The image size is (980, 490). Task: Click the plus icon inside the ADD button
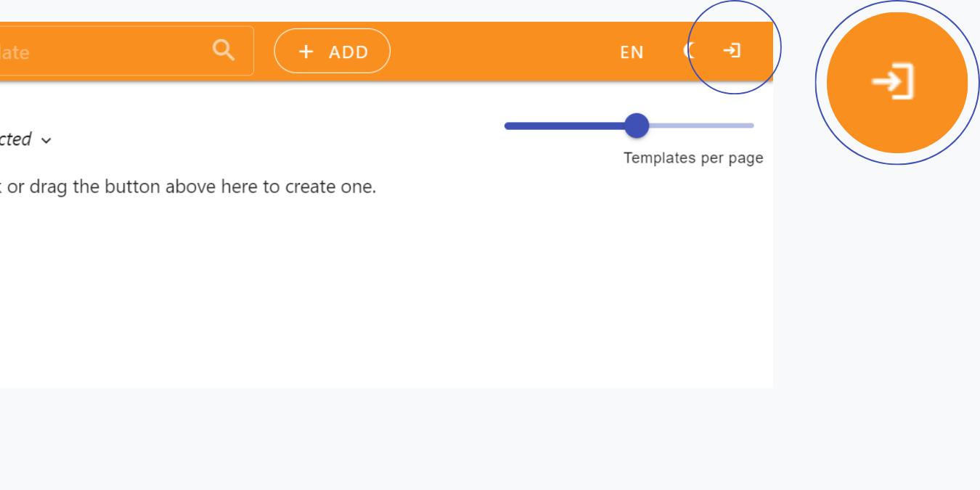(306, 51)
